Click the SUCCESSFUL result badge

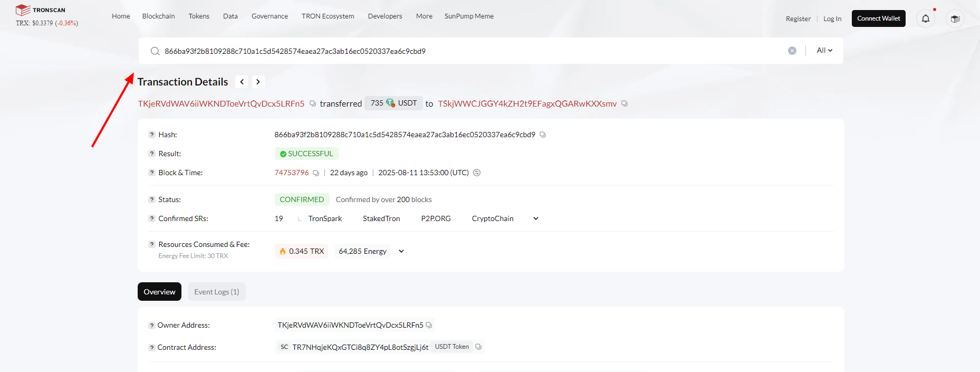(x=306, y=154)
